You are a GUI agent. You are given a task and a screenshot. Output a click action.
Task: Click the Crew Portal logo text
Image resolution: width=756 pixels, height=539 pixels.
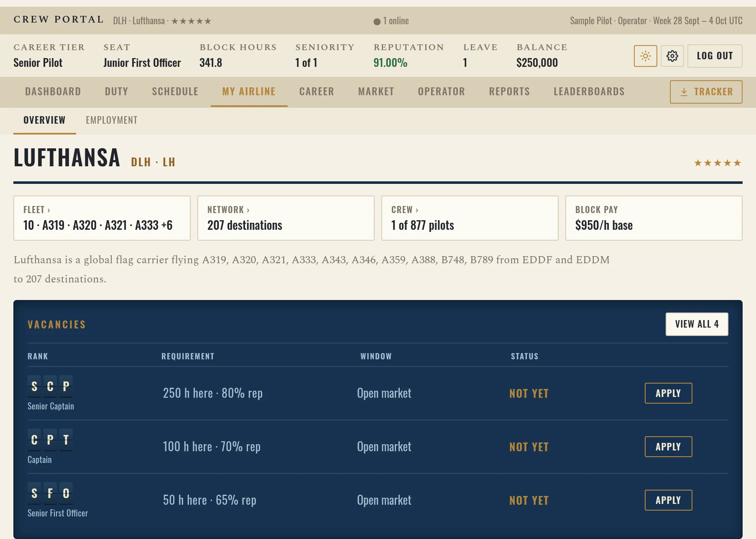(59, 20)
